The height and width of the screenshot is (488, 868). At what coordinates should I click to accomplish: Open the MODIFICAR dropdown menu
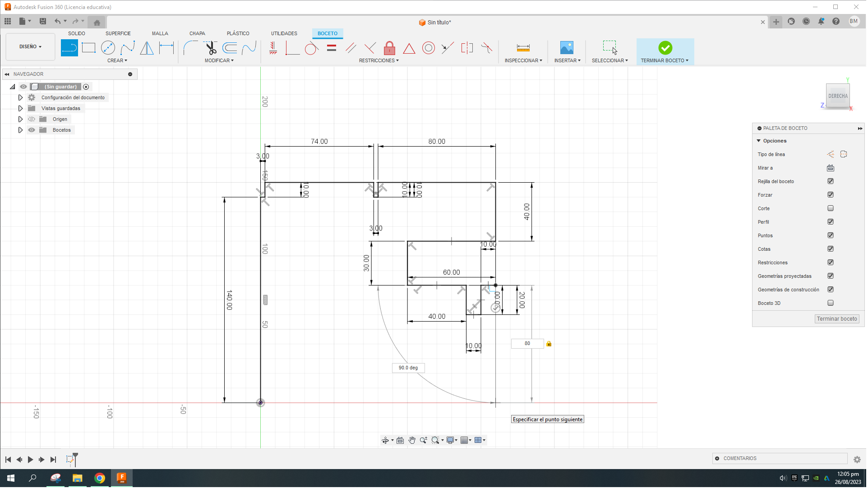(219, 60)
